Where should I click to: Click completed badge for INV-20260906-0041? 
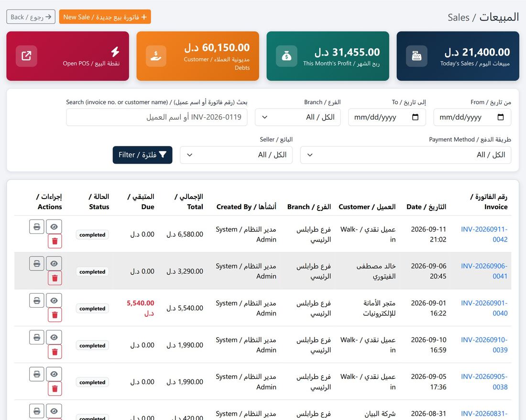click(92, 272)
